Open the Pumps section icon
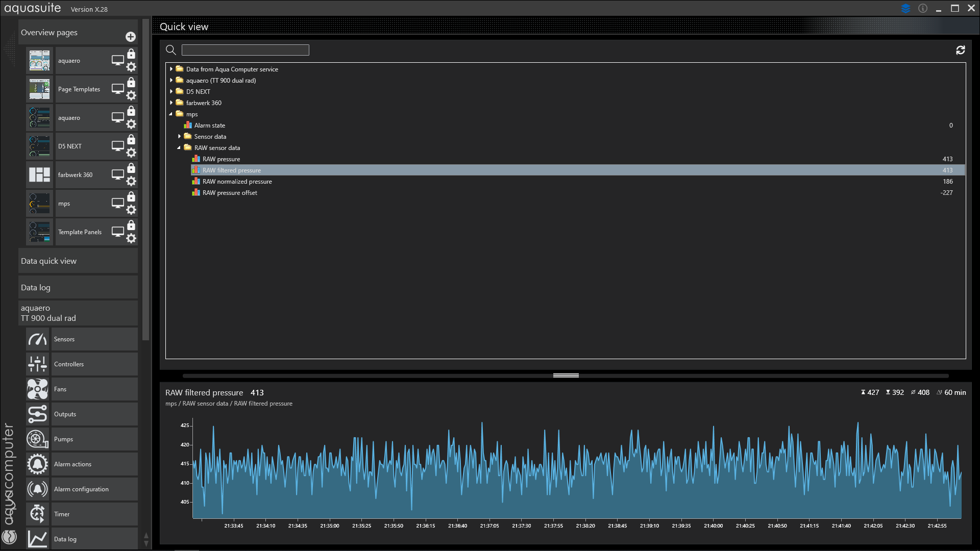Viewport: 980px width, 551px height. point(37,439)
